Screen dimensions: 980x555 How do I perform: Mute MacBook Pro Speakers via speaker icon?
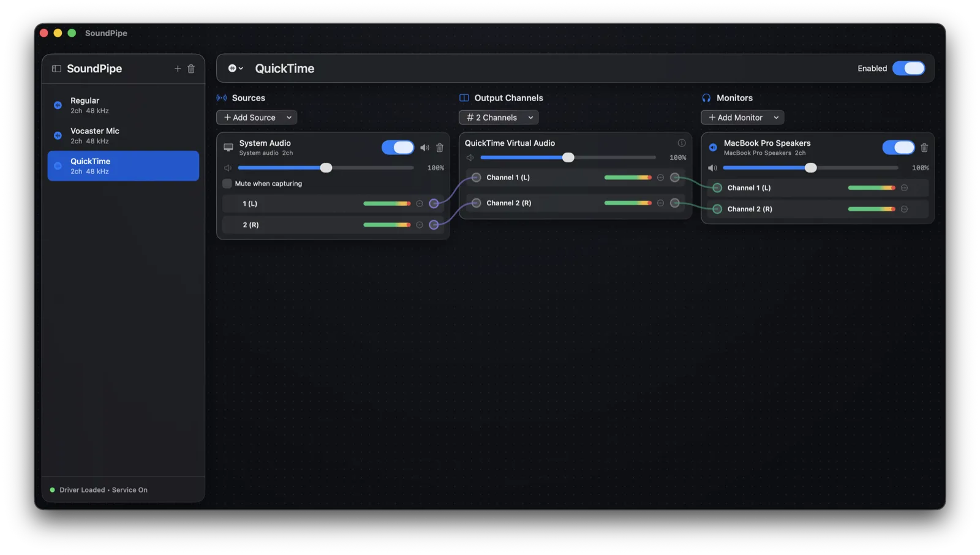[712, 168]
